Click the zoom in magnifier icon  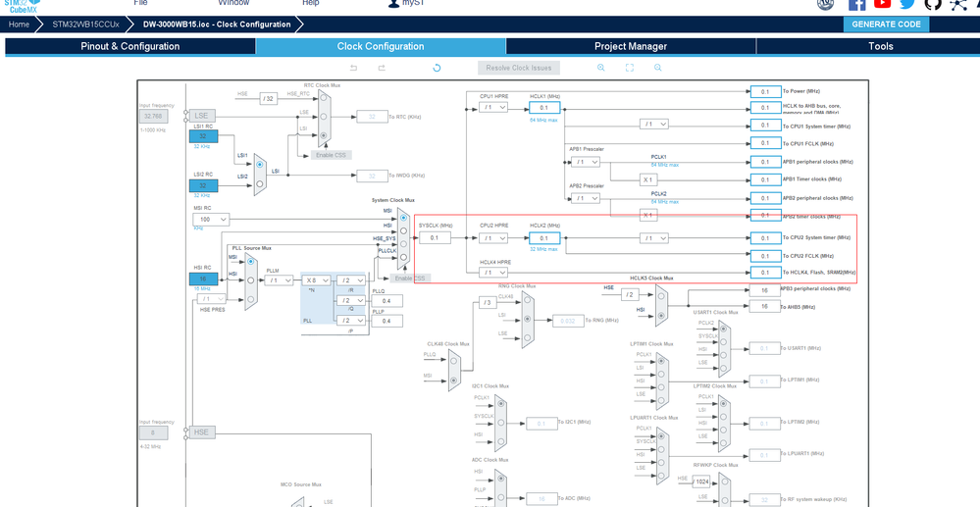tap(600, 68)
